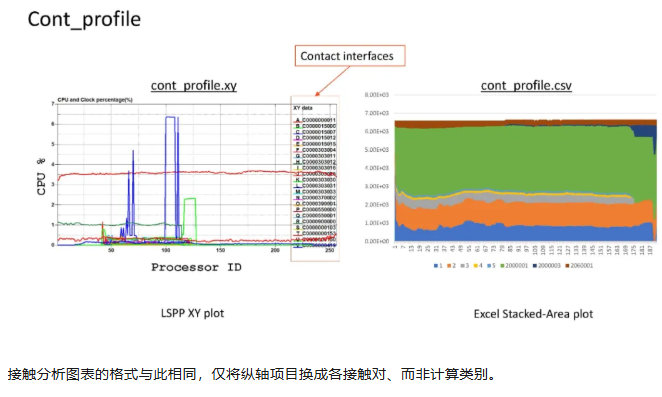The width and height of the screenshot is (662, 397).
Task: Click the LSPP XY plot caption
Action: [x=192, y=313]
